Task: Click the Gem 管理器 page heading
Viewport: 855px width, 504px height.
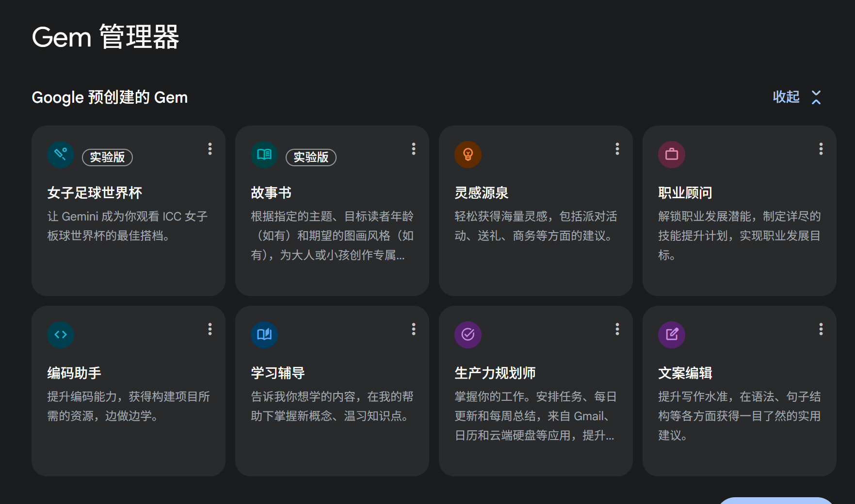Action: pos(106,37)
